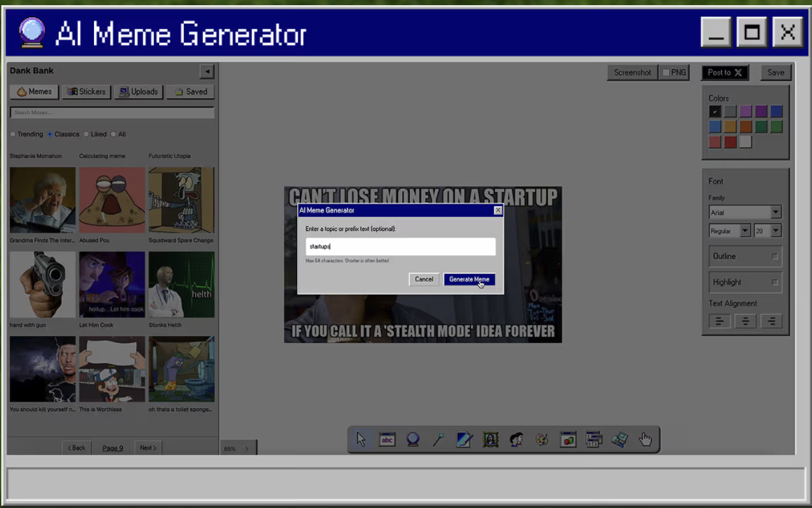Select the Trending radio option
Viewport: 812px width, 508px height.
26,134
